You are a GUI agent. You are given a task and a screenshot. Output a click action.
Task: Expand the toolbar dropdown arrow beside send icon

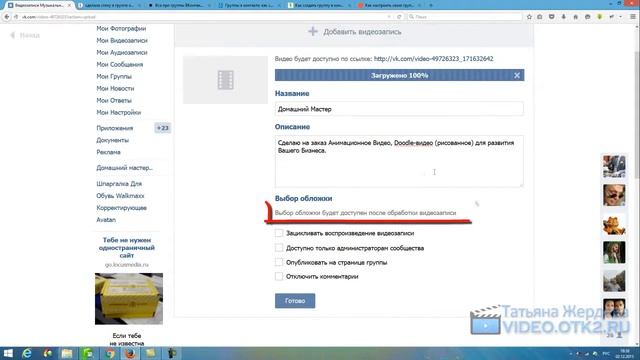coord(620,17)
